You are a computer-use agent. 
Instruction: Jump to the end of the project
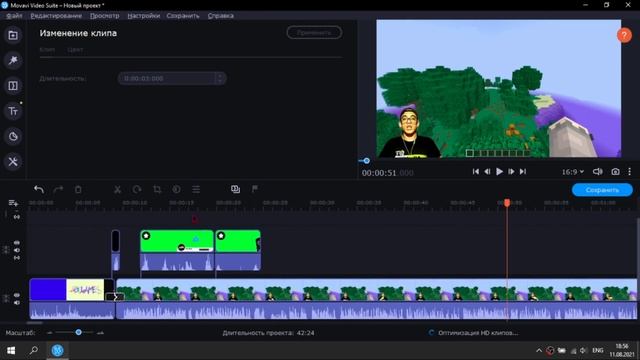pos(523,172)
